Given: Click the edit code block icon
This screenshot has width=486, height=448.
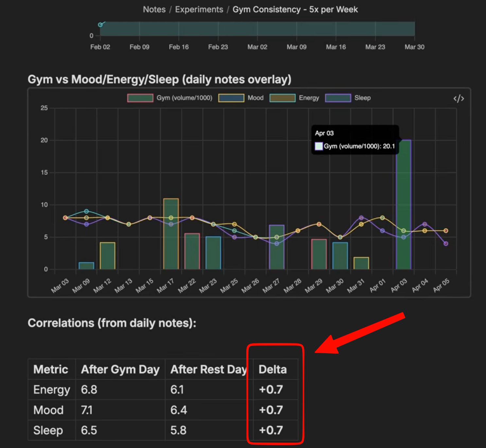Looking at the screenshot, I should coord(459,98).
